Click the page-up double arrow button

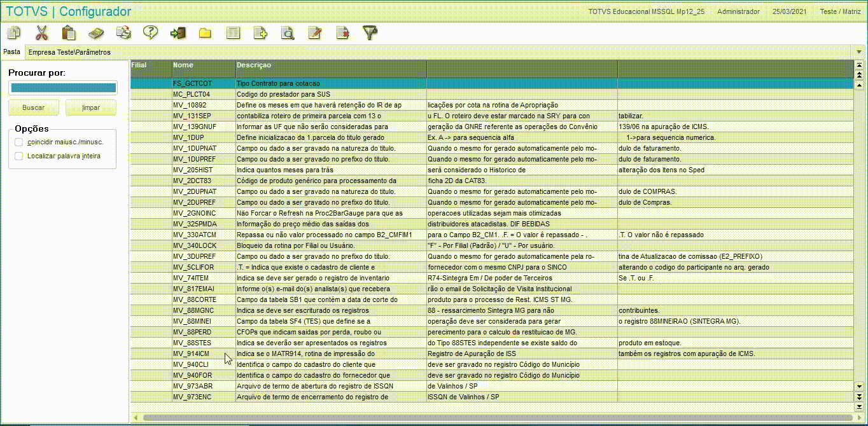coord(858,74)
